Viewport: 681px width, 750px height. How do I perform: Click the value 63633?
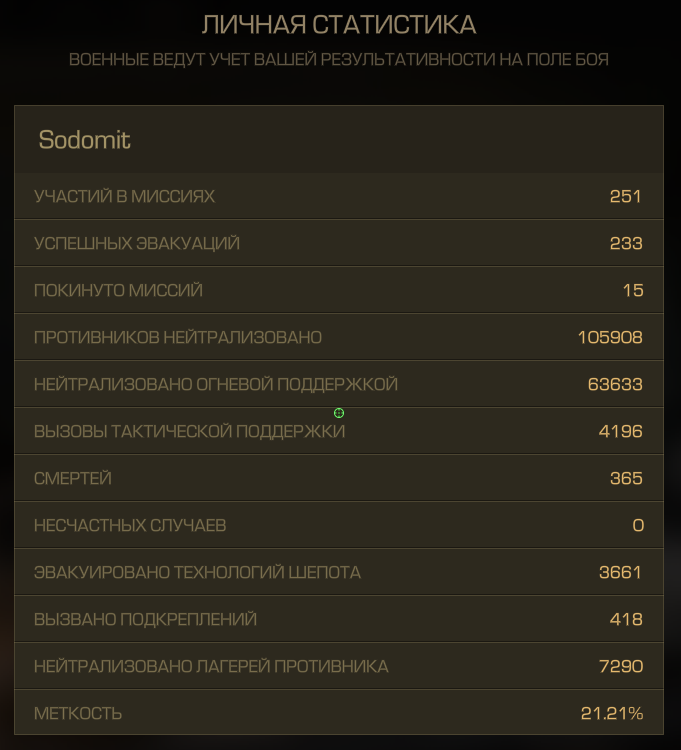tap(615, 384)
